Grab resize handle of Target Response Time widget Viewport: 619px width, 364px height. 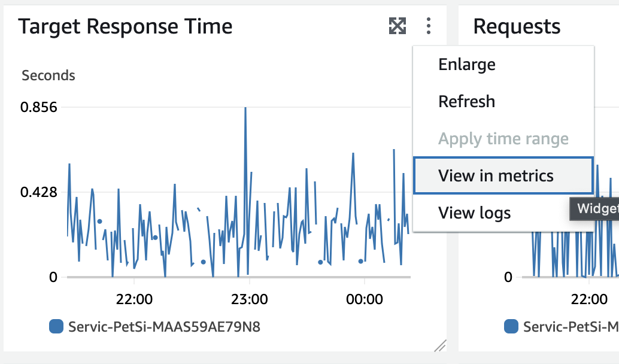(x=440, y=345)
